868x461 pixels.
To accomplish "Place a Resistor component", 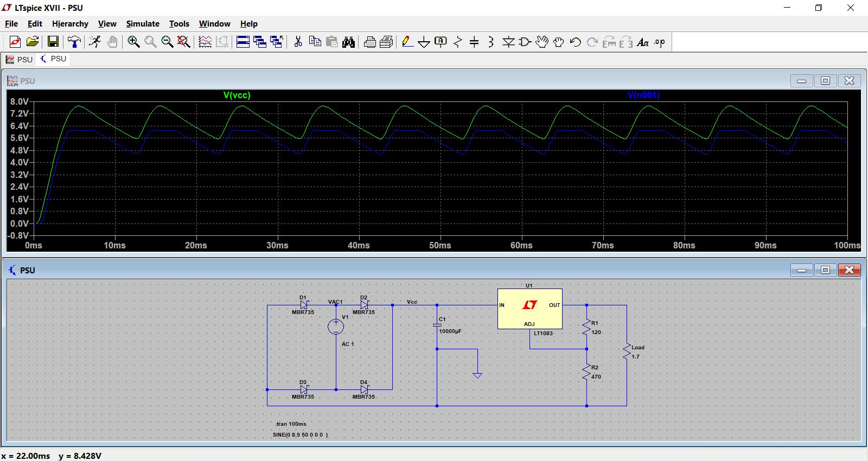I will pos(458,42).
